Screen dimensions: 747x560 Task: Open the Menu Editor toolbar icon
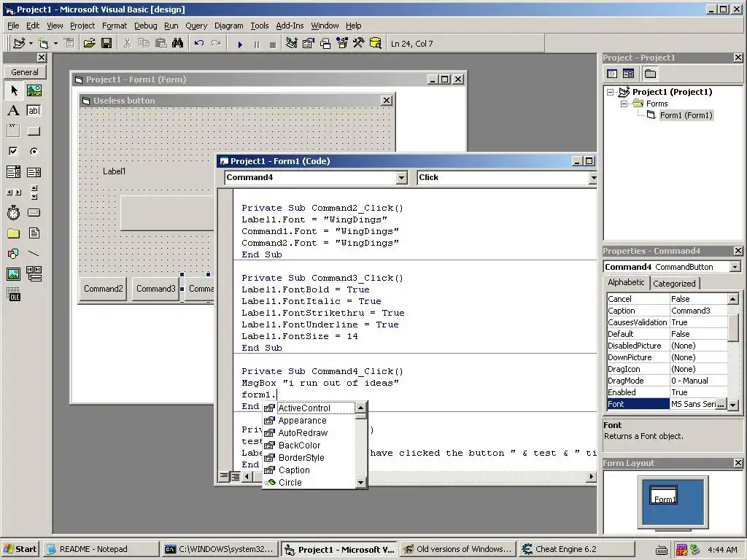(x=69, y=43)
